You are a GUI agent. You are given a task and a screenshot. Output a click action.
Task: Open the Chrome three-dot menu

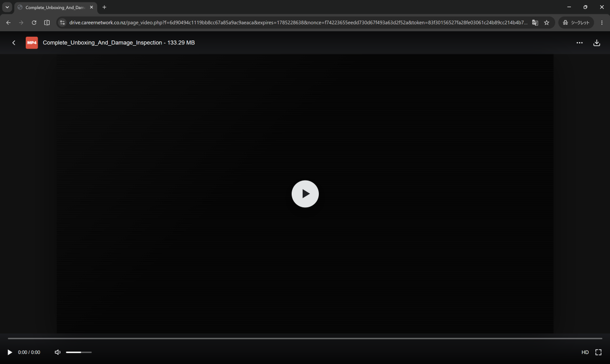coord(602,22)
